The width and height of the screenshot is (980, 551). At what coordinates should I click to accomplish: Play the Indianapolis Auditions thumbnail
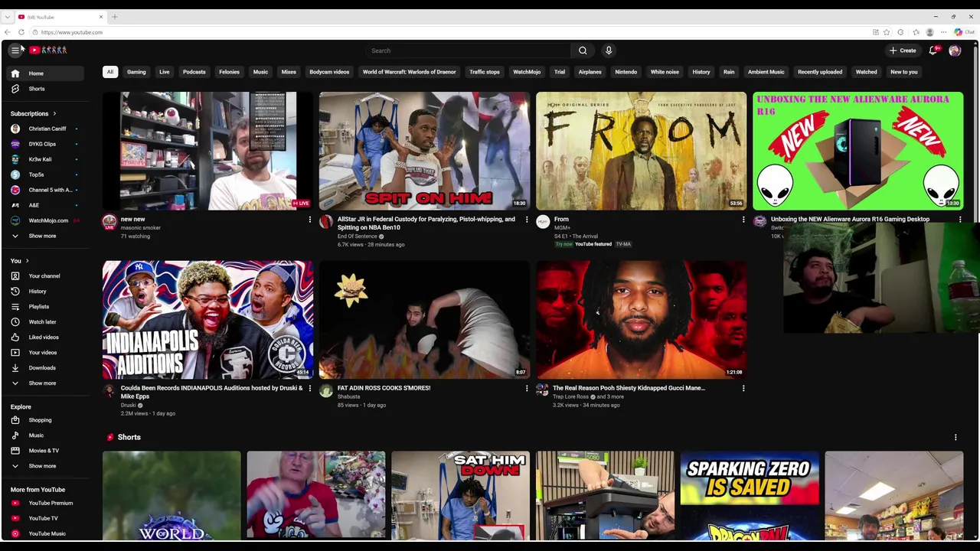(207, 320)
